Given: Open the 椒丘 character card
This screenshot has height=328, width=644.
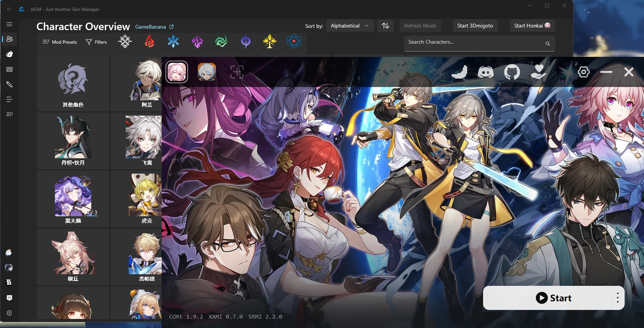Looking at the screenshot, I should coord(73,257).
